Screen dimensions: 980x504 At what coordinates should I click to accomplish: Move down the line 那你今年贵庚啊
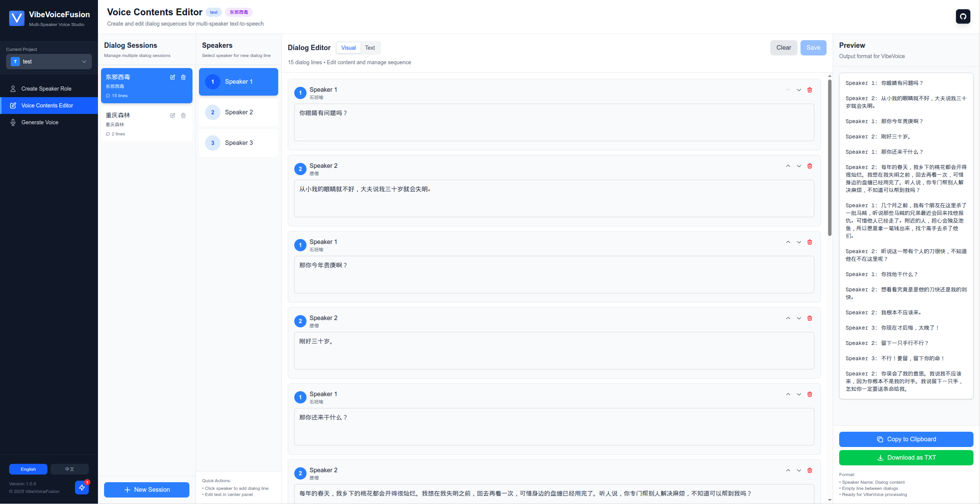[x=799, y=242]
